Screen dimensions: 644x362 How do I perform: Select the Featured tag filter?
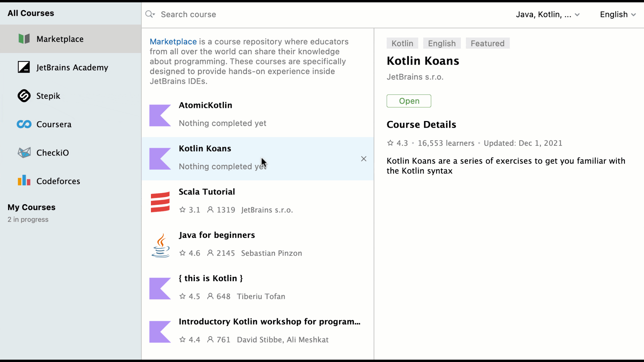tap(487, 43)
